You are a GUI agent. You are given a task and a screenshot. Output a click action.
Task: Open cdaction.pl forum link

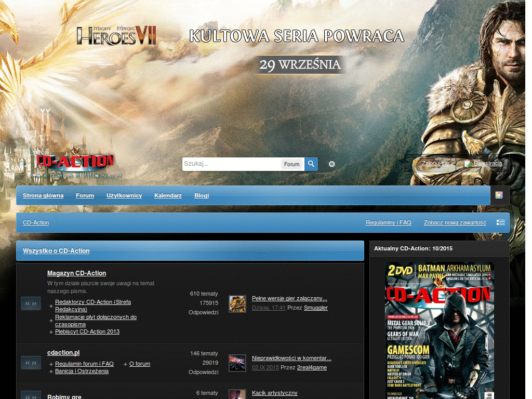[x=63, y=353]
